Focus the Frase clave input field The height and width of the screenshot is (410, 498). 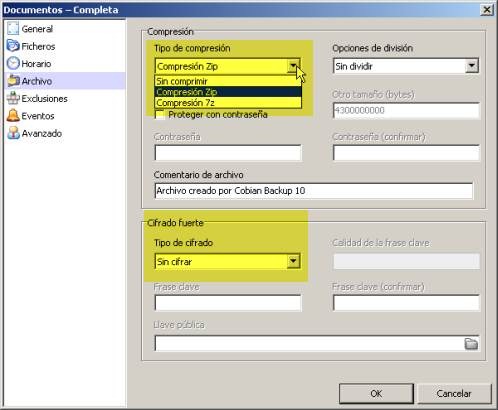(x=228, y=303)
